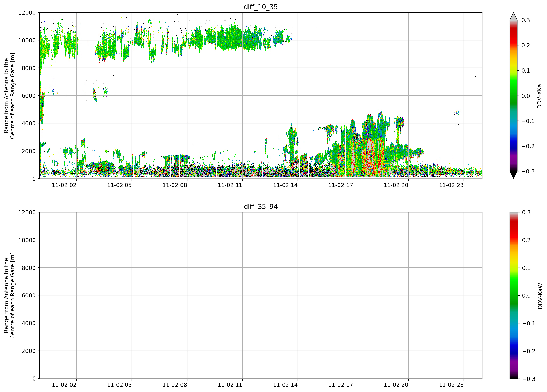Click the 0.2 tick on DDV-XKa colorbar
This screenshot has width=547, height=392.
tap(526, 45)
